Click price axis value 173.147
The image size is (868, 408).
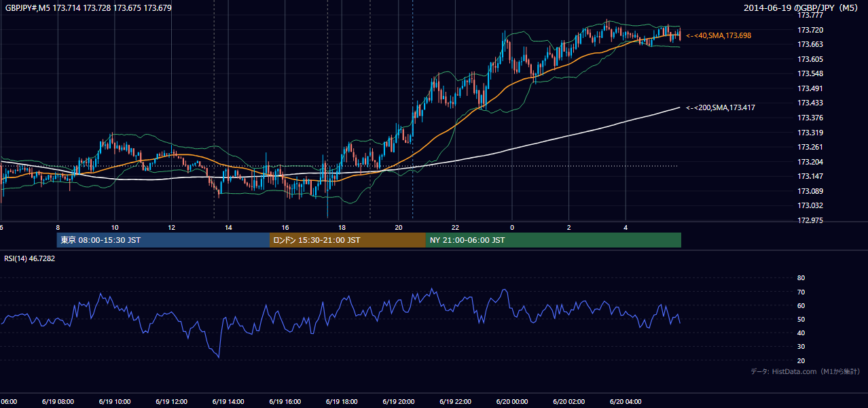(810, 176)
